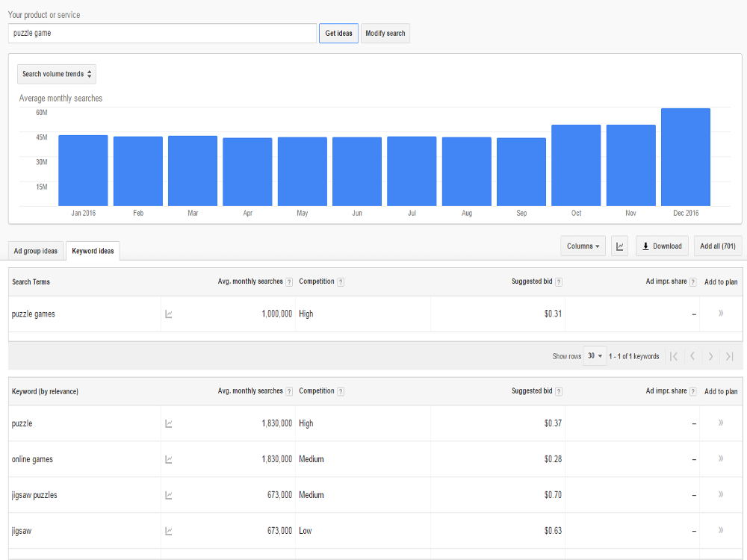Open trend chart icon for puzzle games row

169,314
